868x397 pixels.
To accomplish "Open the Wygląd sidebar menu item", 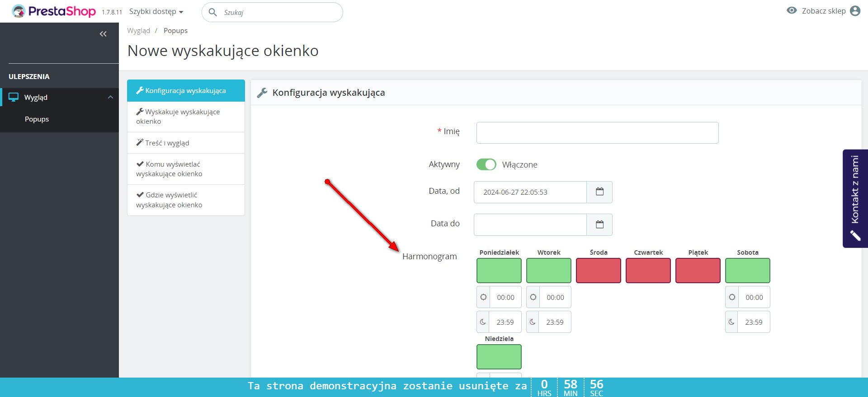I will (x=59, y=97).
